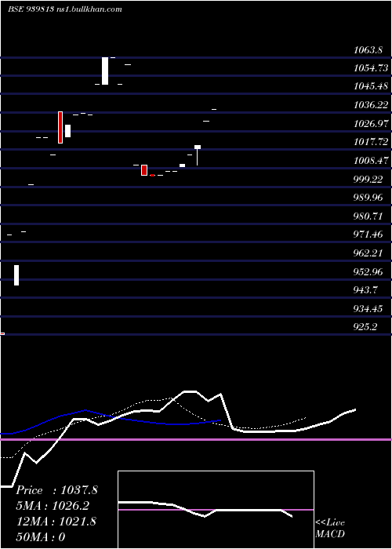
Task: Click the 1008.47 price level label
Action: 371,161
